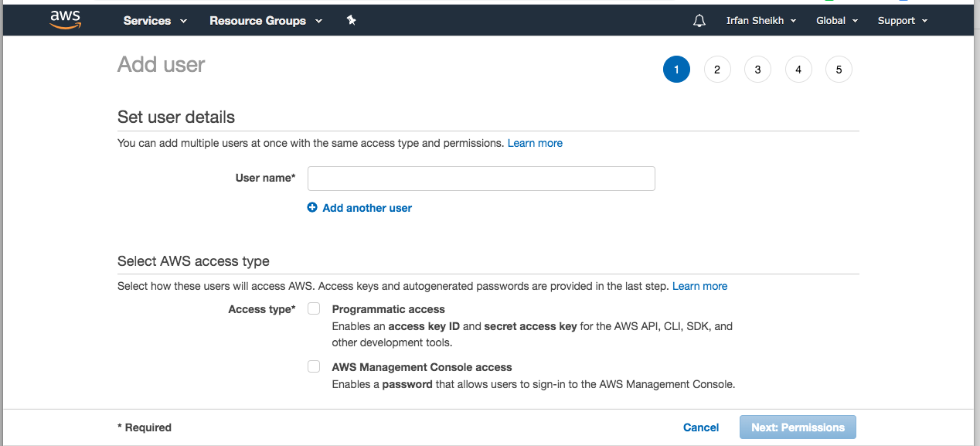The width and height of the screenshot is (980, 446).
Task: Open the Services dropdown menu
Action: 155,21
